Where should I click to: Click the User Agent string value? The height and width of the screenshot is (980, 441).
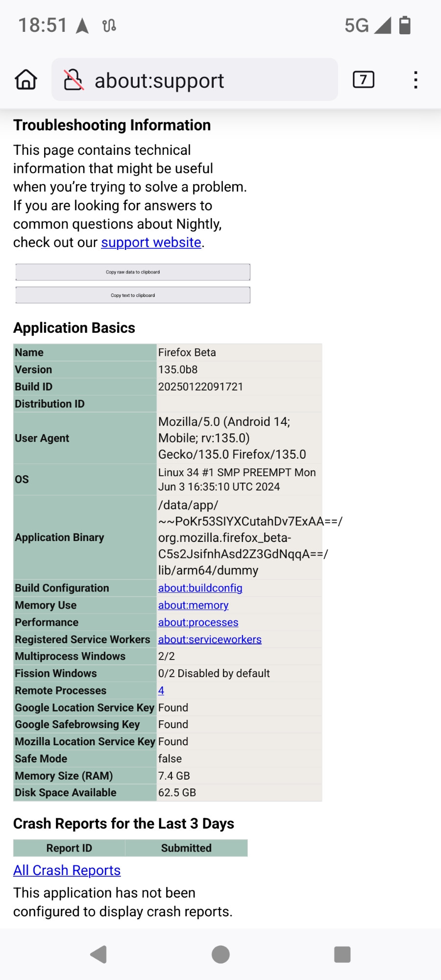[x=232, y=438]
